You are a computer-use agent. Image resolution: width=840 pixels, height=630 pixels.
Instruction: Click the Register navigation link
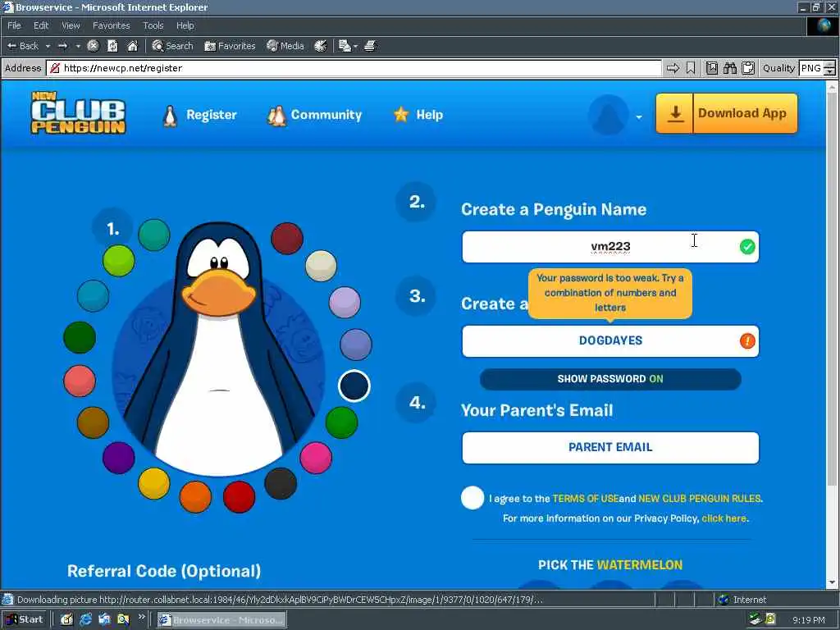199,115
